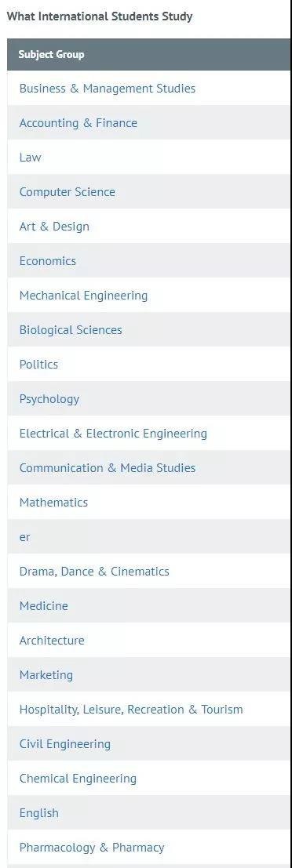Screen dimensions: 292x868
Task: Open Drama, Dance & Cinematics
Action: [x=94, y=572]
